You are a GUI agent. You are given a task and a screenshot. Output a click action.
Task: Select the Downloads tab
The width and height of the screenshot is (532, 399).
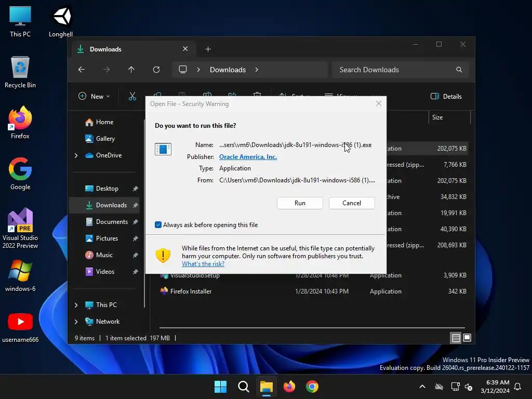coord(134,49)
